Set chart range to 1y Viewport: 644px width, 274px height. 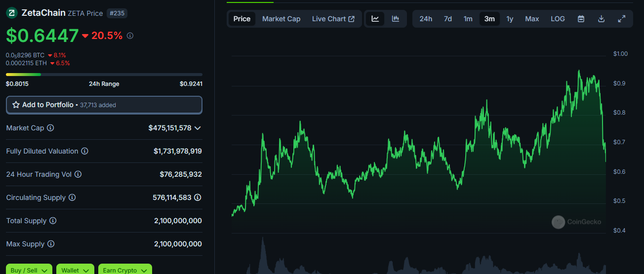[x=510, y=19]
